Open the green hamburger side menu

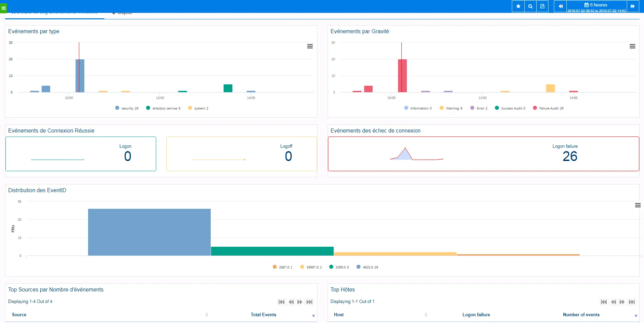[3, 8]
